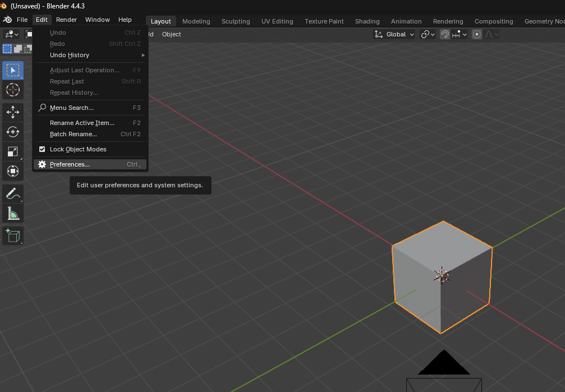The width and height of the screenshot is (565, 392).
Task: Pick the Annotate tool
Action: (x=12, y=193)
